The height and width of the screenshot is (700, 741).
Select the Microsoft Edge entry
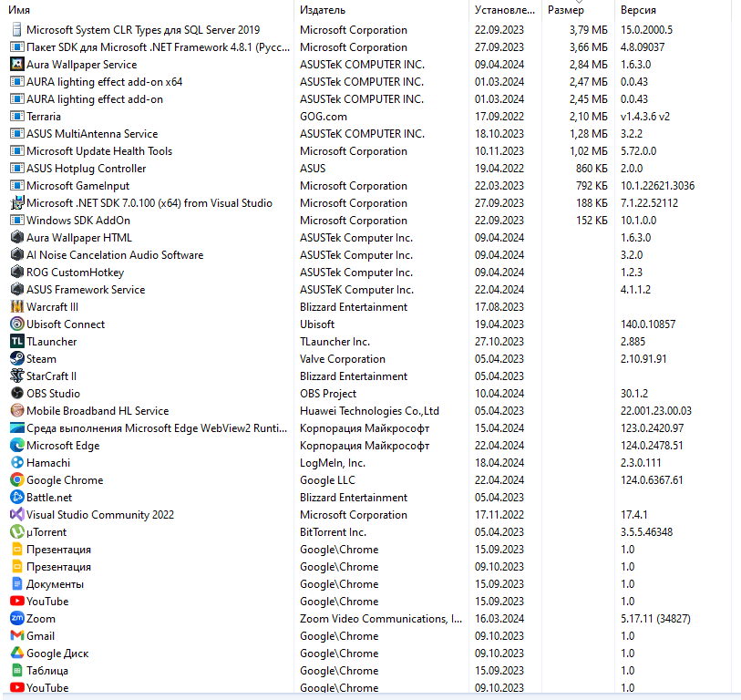(62, 446)
